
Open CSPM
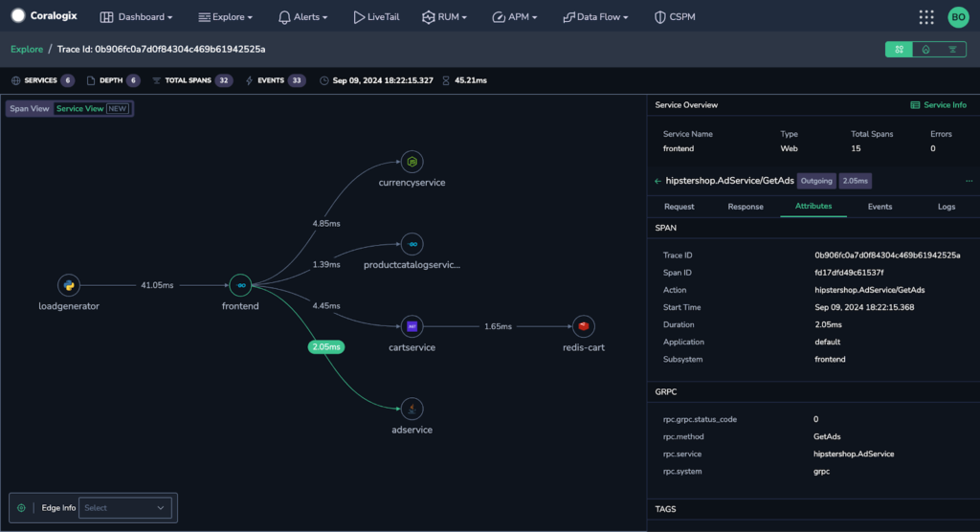[x=675, y=17]
